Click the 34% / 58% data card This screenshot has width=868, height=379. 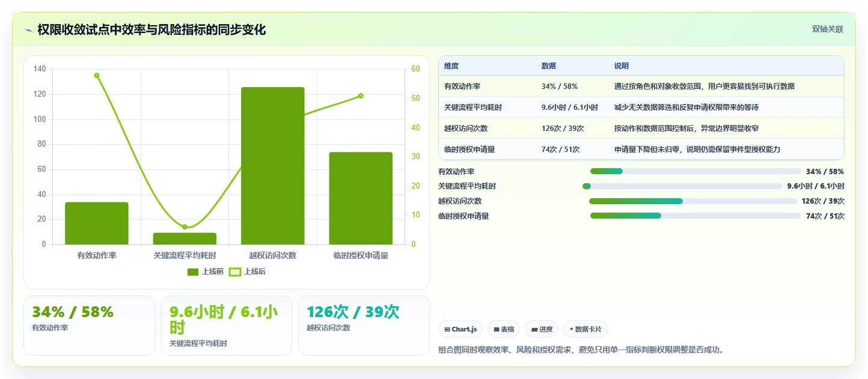pyautogui.click(x=89, y=326)
